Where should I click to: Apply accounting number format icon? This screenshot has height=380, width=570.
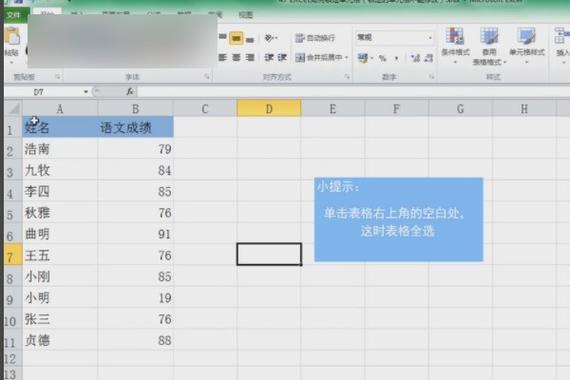[x=362, y=58]
